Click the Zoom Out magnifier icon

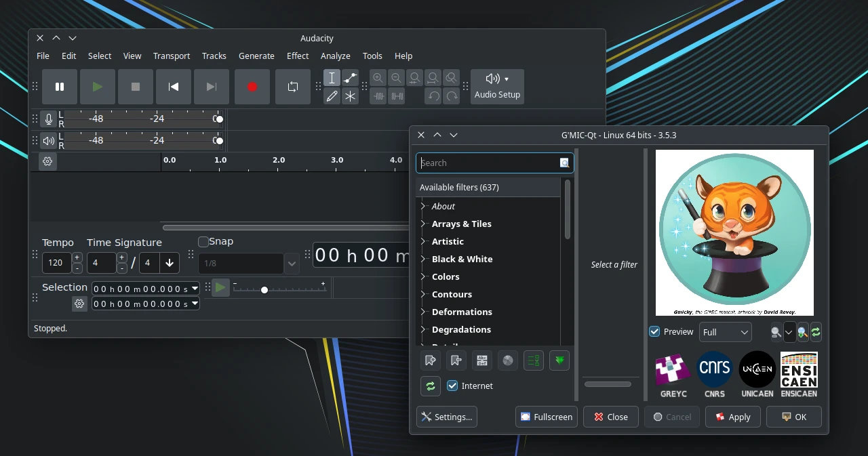click(x=397, y=78)
